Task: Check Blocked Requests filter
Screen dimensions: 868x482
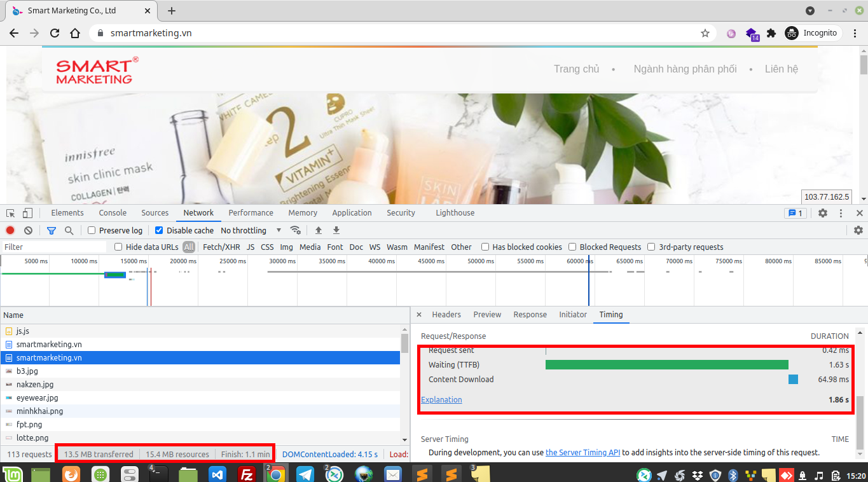Action: 572,247
